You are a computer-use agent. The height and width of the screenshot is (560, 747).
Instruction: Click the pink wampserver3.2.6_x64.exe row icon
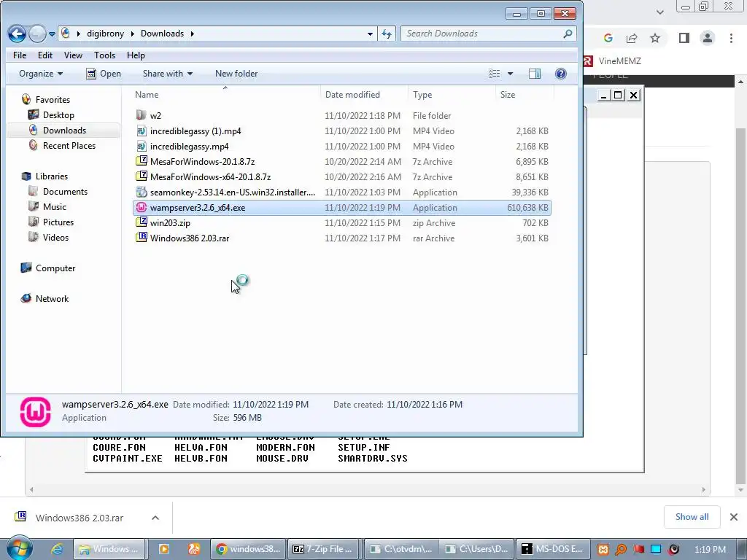(x=141, y=207)
